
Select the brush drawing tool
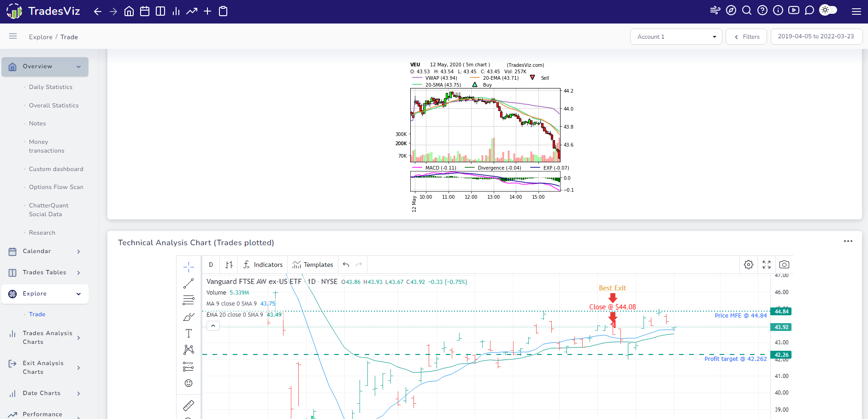[189, 317]
